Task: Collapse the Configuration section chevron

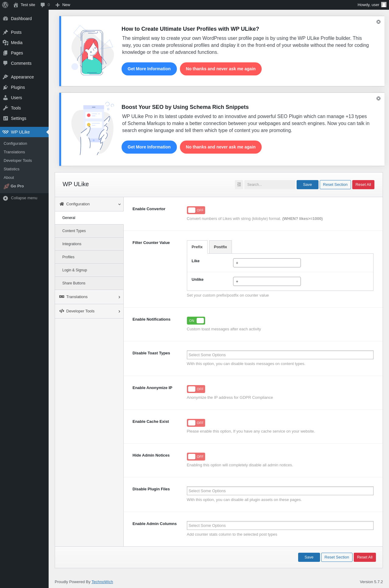Action: click(119, 204)
